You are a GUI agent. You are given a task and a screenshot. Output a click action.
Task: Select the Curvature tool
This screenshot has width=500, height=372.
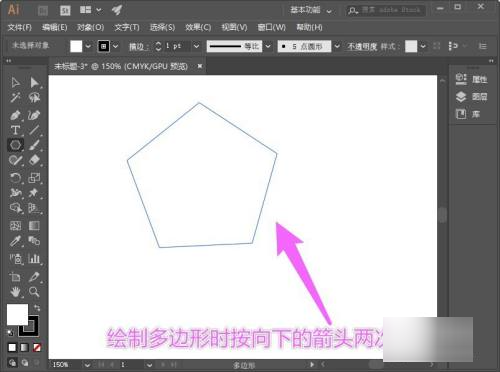(x=34, y=115)
